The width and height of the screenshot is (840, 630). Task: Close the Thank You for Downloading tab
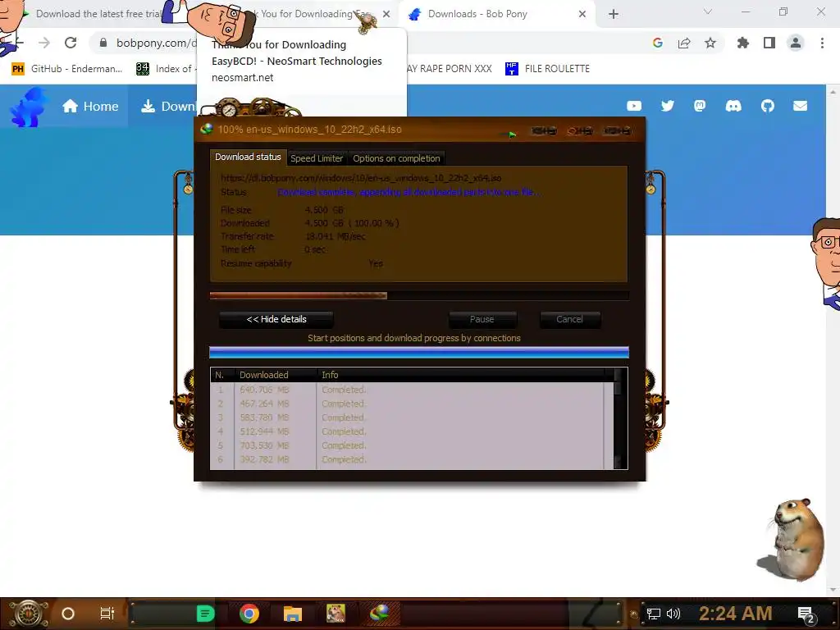386,14
